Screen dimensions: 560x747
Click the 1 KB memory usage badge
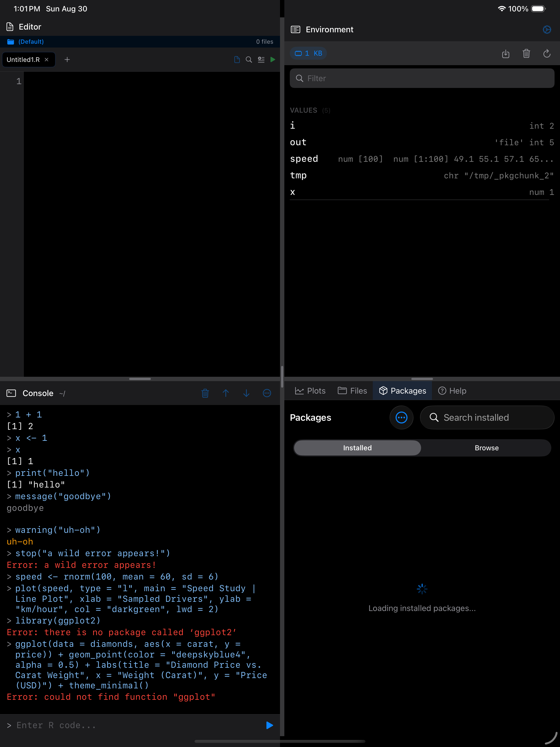[308, 53]
